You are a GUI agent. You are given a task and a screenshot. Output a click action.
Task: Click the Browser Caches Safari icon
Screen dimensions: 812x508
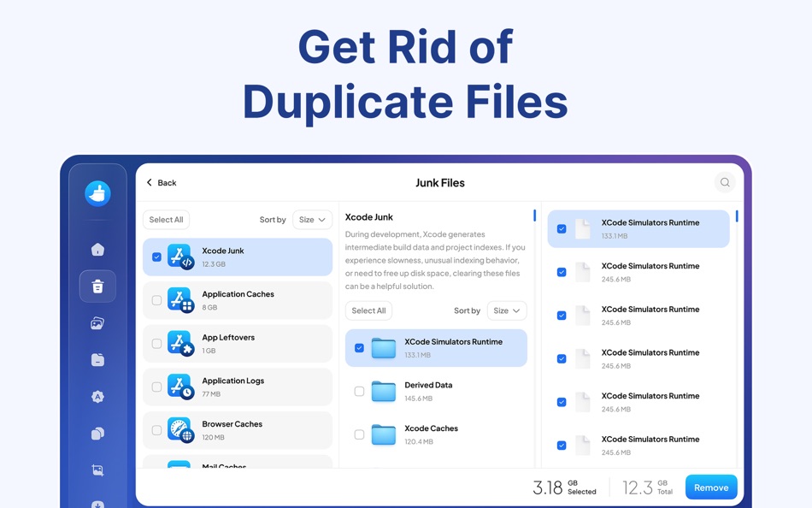click(180, 430)
